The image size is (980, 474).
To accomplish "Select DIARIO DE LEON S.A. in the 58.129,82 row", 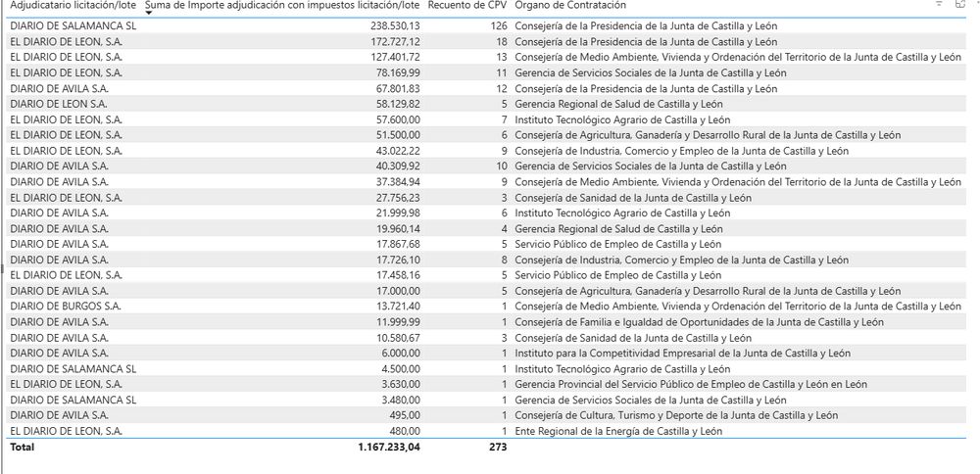I will pyautogui.click(x=59, y=104).
